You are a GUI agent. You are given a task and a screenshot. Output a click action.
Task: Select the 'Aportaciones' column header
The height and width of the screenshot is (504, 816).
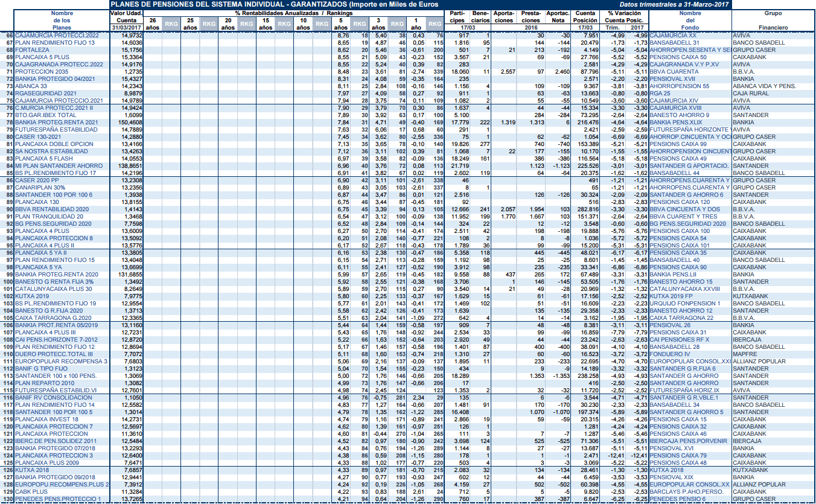click(504, 17)
